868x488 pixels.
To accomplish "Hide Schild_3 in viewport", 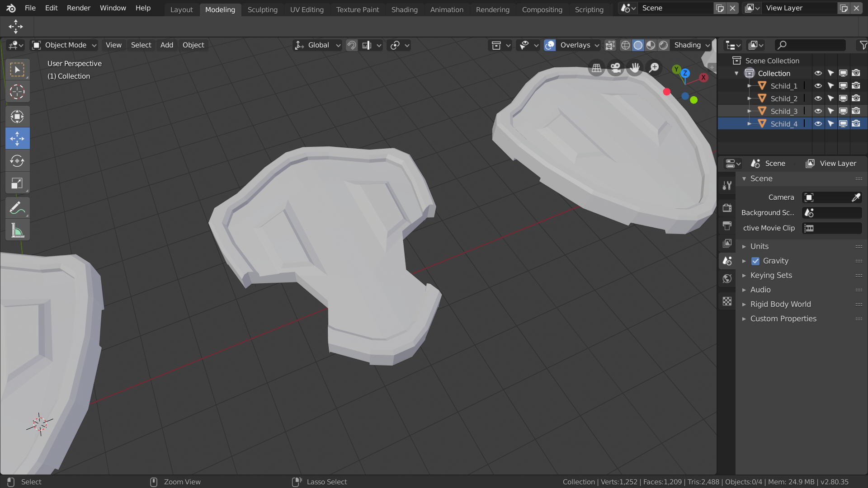I will pos(818,111).
